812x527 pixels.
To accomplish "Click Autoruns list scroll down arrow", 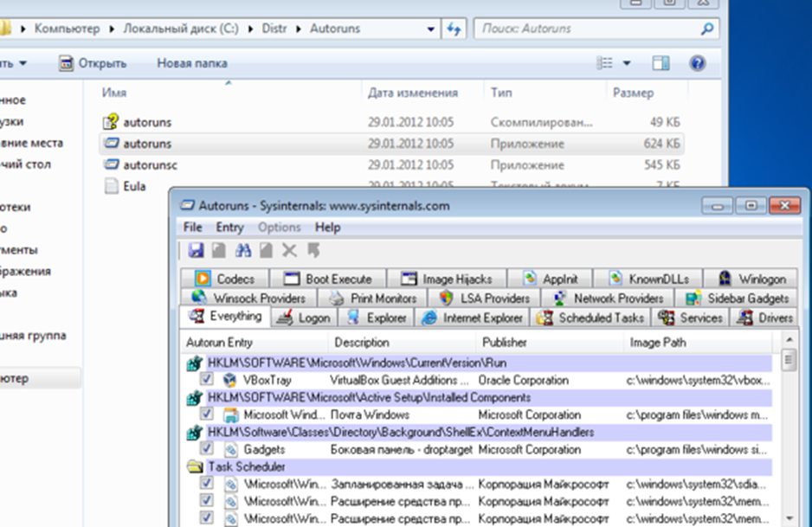I will pyautogui.click(x=789, y=518).
